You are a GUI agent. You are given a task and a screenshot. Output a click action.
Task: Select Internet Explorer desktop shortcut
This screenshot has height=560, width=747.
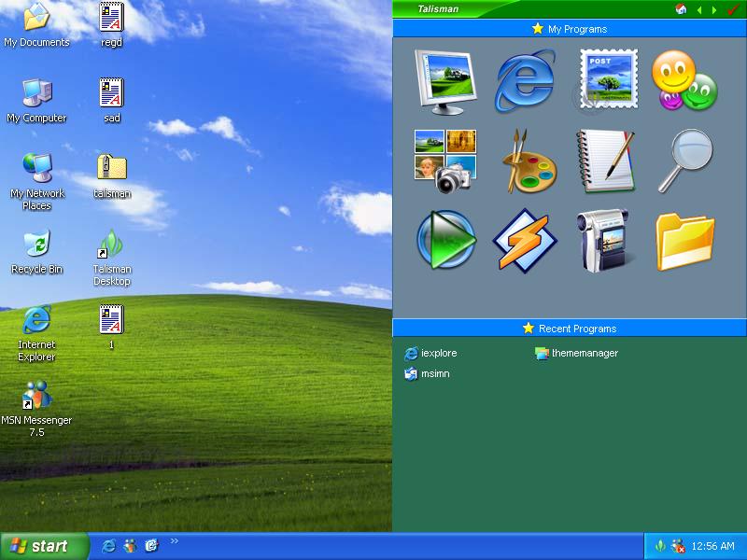(36, 333)
